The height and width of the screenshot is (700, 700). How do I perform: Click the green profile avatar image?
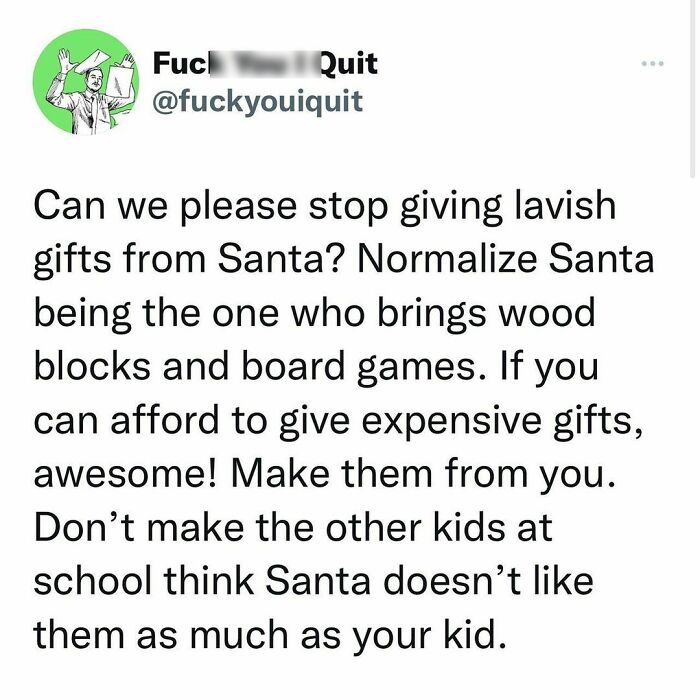coord(86,82)
